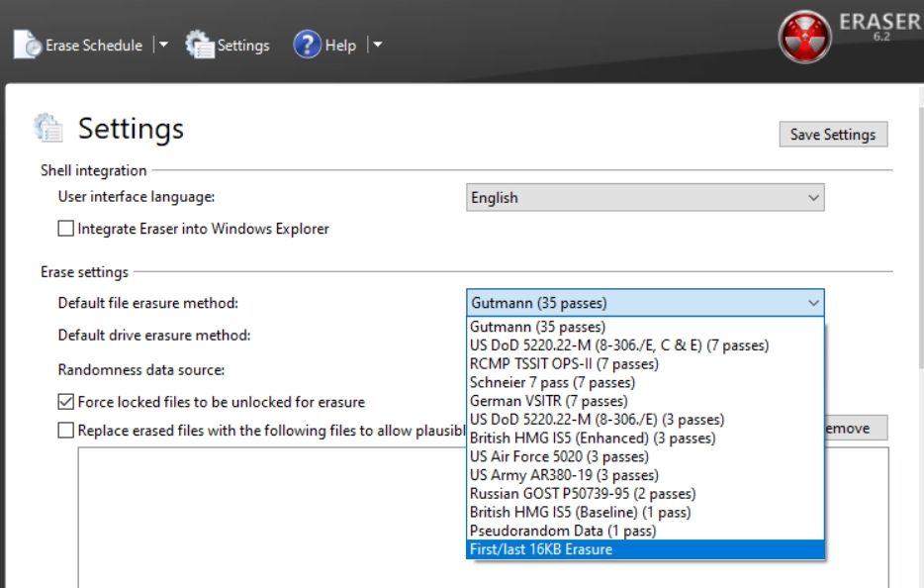Click the Settings gear icon in toolbar
The image size is (924, 588).
coord(199,45)
